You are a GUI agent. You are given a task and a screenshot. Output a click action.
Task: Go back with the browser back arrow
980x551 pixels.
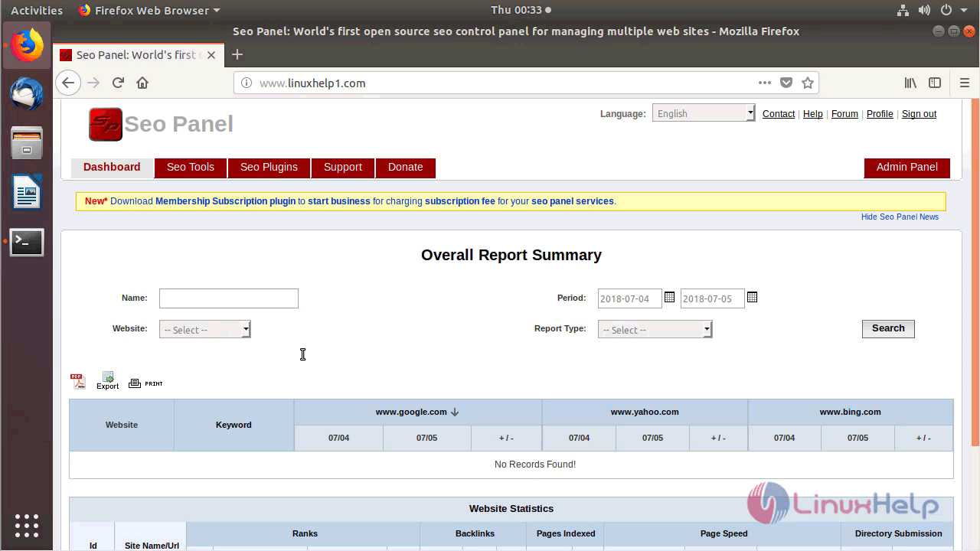[x=68, y=83]
